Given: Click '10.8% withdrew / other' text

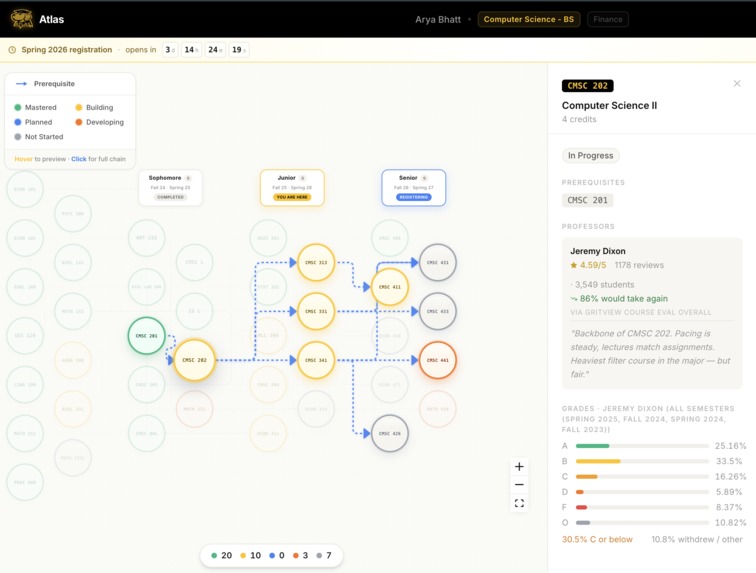Looking at the screenshot, I should (x=697, y=539).
